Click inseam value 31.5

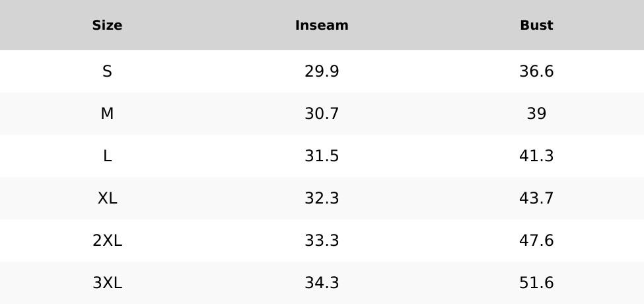click(x=322, y=156)
